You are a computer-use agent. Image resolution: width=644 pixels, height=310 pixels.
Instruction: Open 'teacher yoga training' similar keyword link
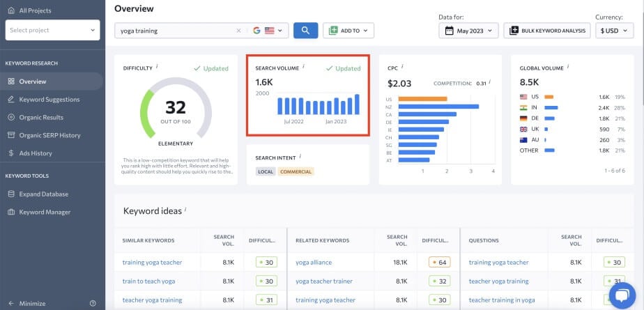[153, 300]
